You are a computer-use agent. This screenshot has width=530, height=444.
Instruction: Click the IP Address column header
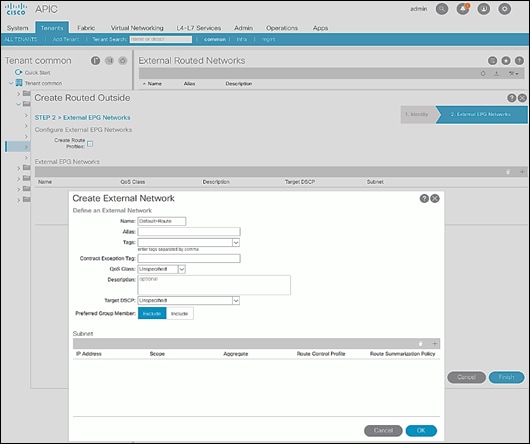click(89, 354)
